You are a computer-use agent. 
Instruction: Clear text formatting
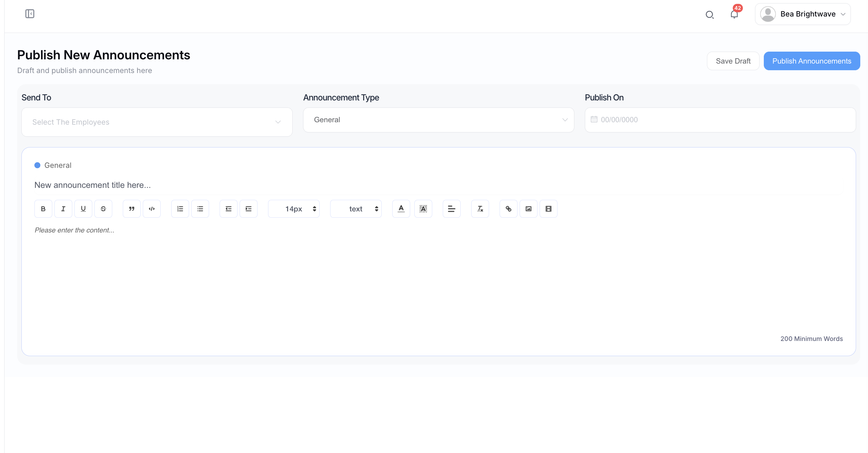(480, 209)
